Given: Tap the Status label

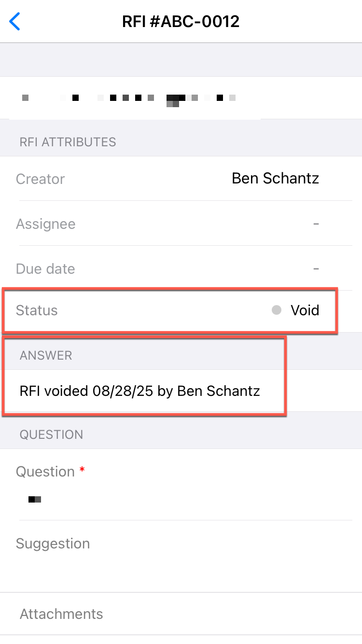Looking at the screenshot, I should 37,310.
